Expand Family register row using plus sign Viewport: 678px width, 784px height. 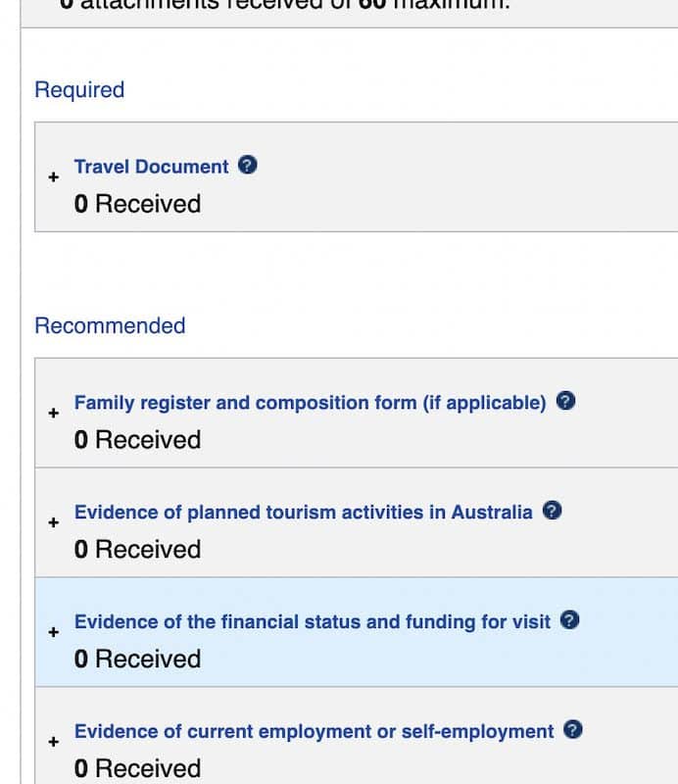[x=53, y=414]
